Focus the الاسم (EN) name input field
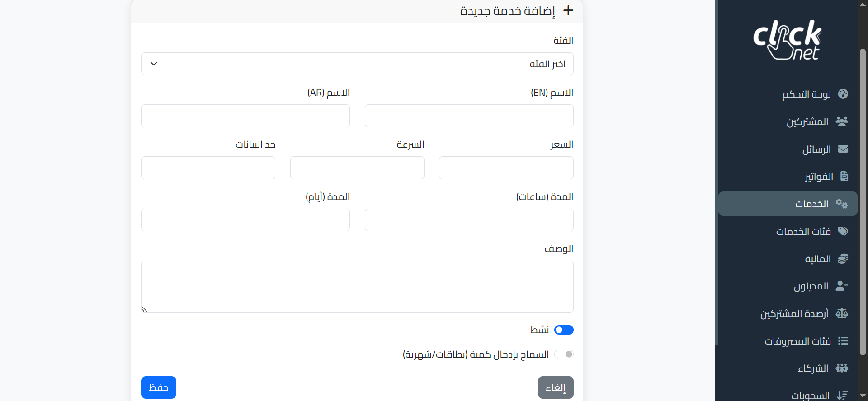 469,116
